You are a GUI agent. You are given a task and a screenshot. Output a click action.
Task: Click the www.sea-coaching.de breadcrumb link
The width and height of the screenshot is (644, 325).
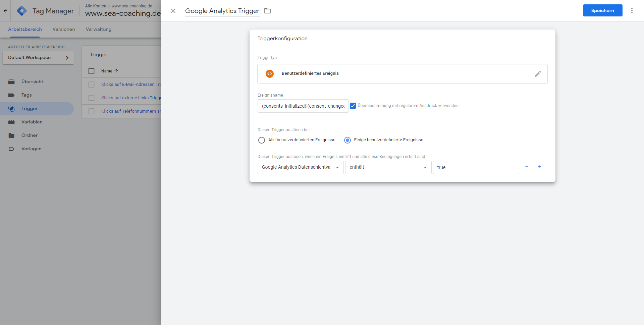point(132,6)
